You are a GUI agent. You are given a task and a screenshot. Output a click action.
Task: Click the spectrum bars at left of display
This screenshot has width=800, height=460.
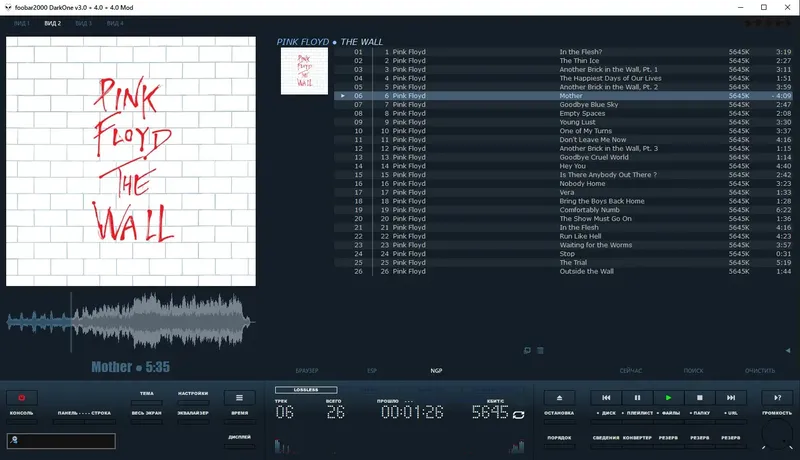[x=284, y=446]
